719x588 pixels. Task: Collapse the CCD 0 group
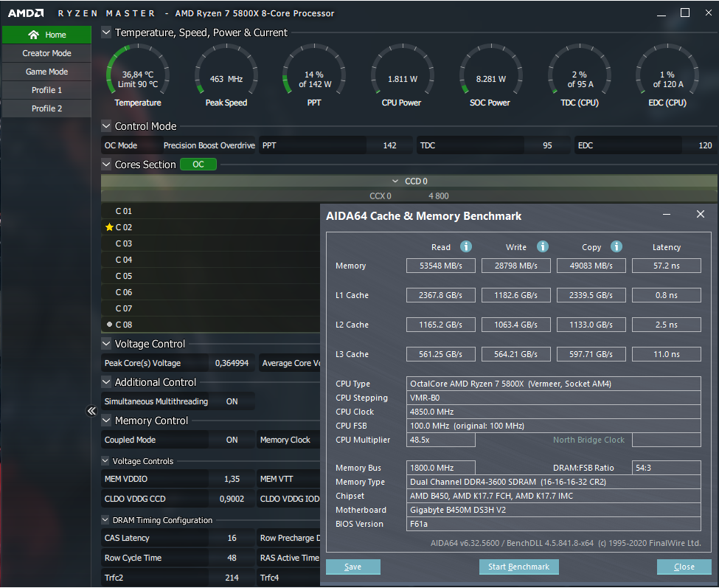point(395,181)
